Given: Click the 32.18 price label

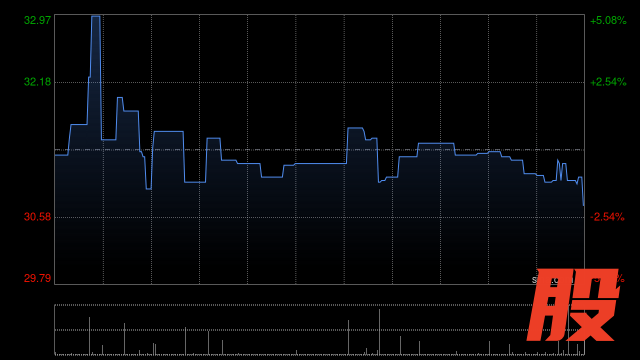Looking at the screenshot, I should (x=38, y=82).
